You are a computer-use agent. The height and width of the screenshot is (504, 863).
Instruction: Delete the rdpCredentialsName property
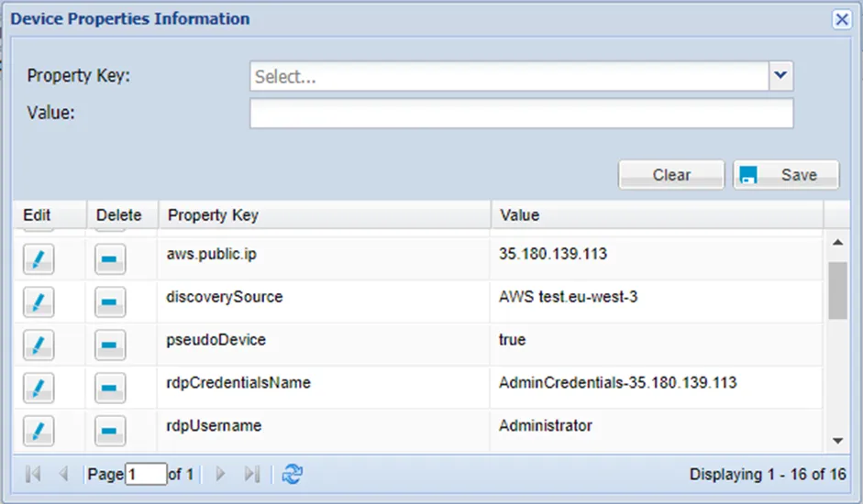click(109, 388)
